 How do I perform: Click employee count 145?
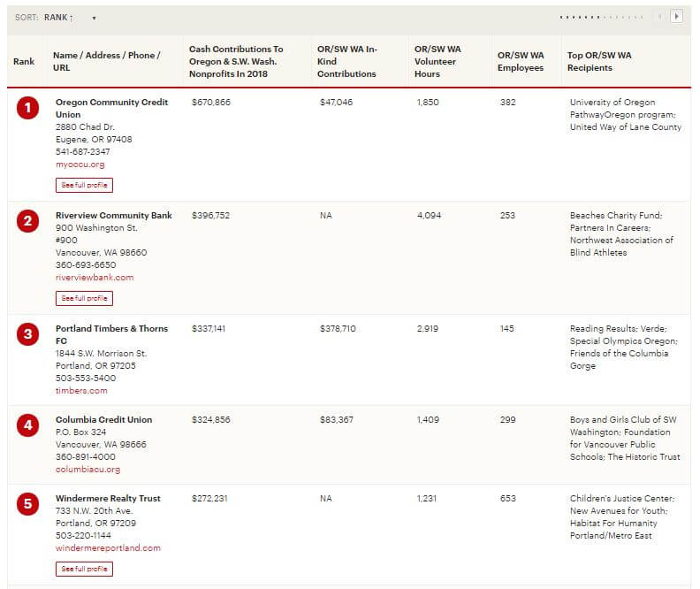[x=507, y=329]
